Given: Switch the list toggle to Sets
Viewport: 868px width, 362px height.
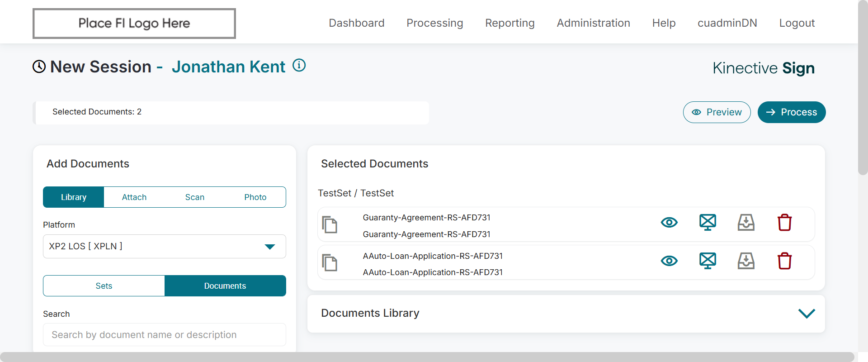Looking at the screenshot, I should click(104, 286).
